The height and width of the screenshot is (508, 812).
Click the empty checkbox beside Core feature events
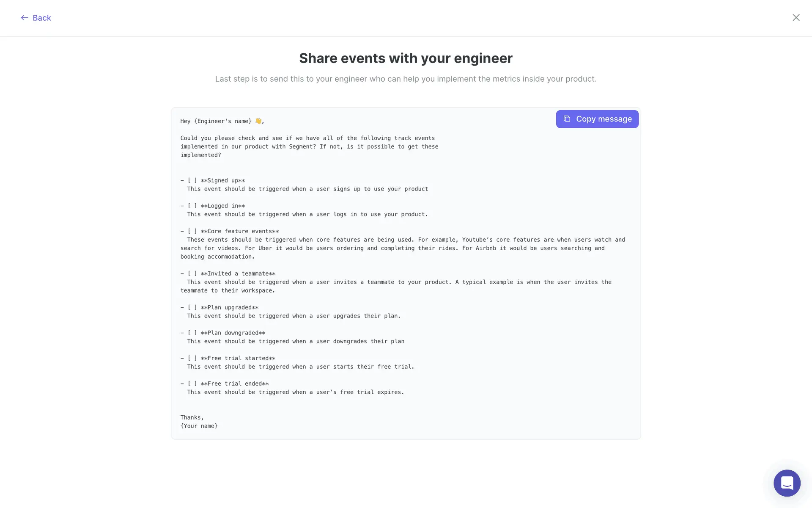tap(192, 231)
